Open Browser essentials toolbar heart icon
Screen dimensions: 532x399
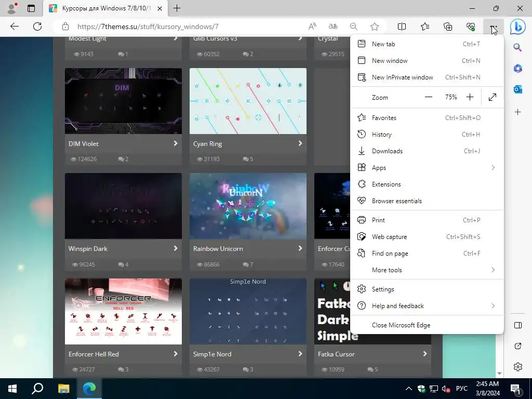click(471, 26)
